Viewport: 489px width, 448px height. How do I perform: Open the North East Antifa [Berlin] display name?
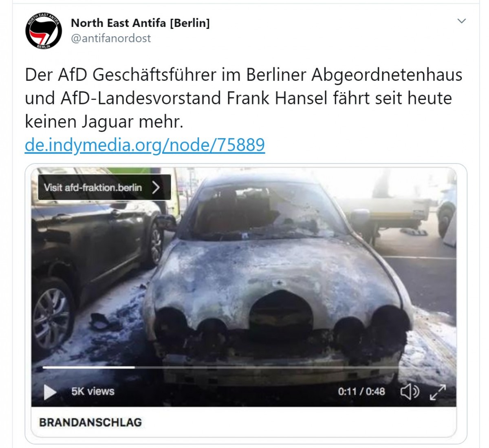pyautogui.click(x=140, y=23)
